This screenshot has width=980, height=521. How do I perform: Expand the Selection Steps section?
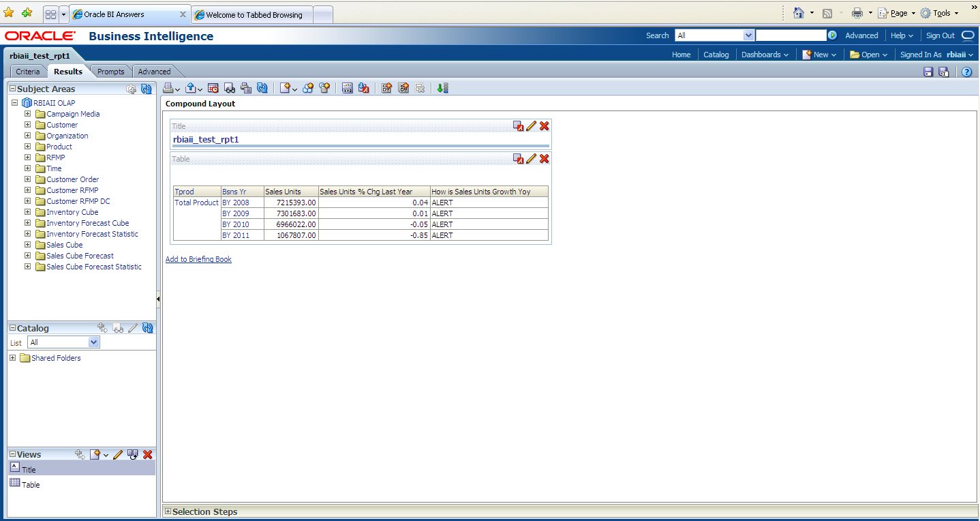pos(168,511)
